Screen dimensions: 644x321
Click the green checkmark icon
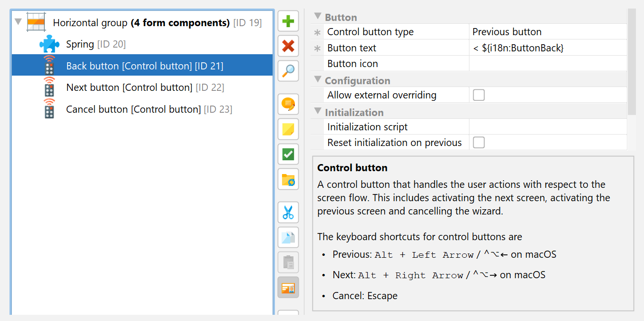pos(288,154)
